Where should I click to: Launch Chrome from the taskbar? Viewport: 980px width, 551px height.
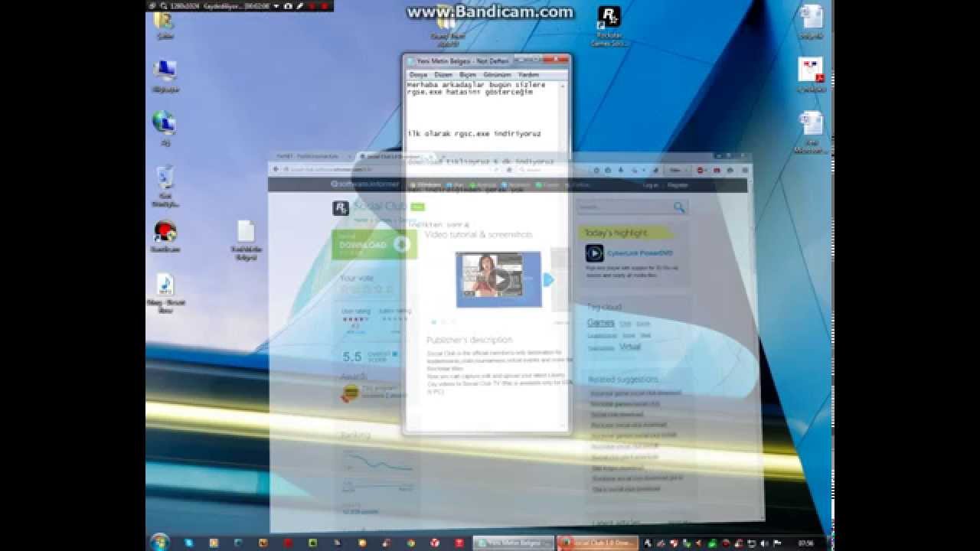coord(411,543)
